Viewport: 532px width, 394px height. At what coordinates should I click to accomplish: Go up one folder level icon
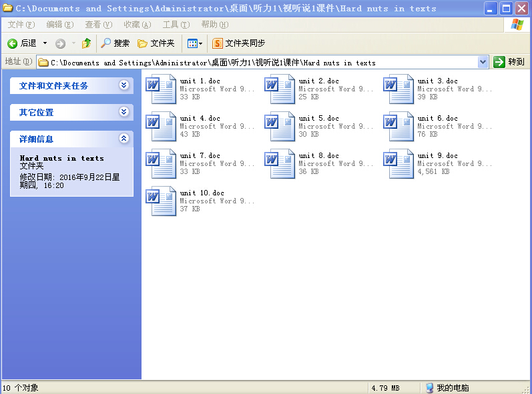coord(86,43)
